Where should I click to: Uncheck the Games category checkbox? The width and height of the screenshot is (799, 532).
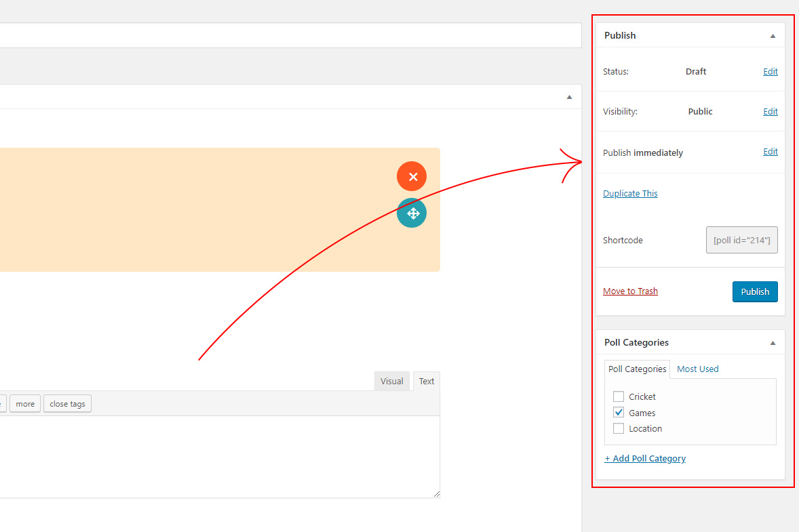[x=619, y=413]
